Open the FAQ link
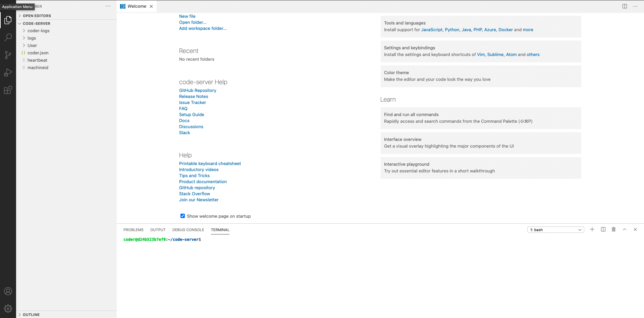The image size is (644, 318). coord(183,108)
